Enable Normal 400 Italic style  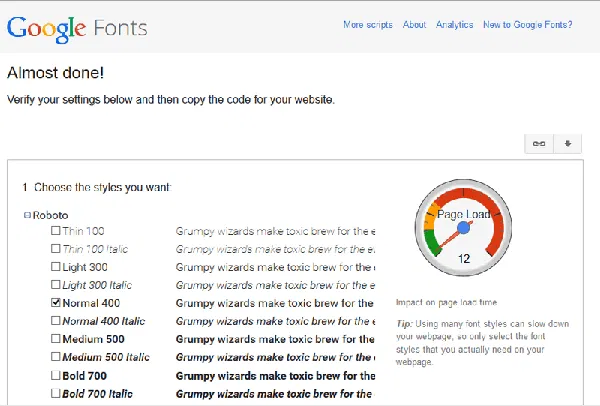pos(56,321)
